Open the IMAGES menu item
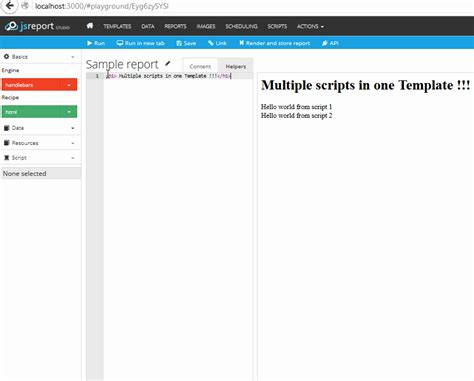 (x=206, y=26)
